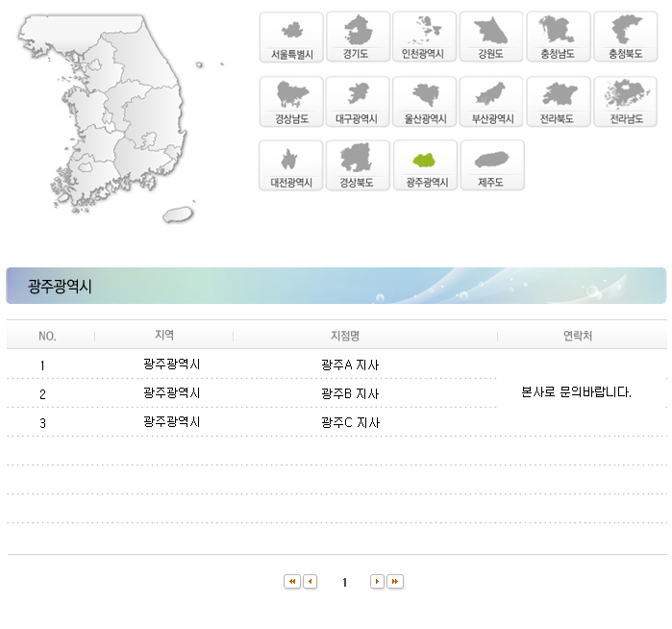Choose the 강원도 region button
Viewport: 672px width, 629px height.
click(x=491, y=38)
